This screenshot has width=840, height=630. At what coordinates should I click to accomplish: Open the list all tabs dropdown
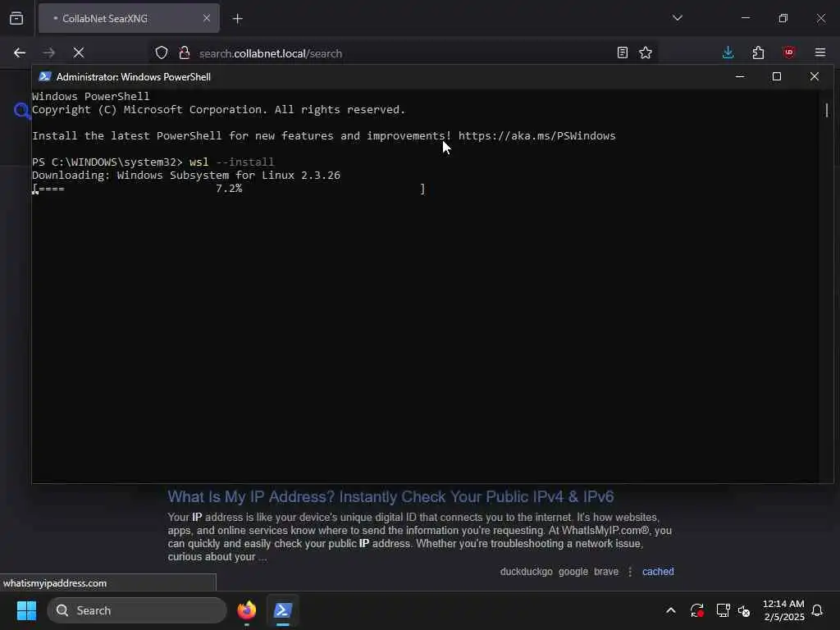[677, 18]
